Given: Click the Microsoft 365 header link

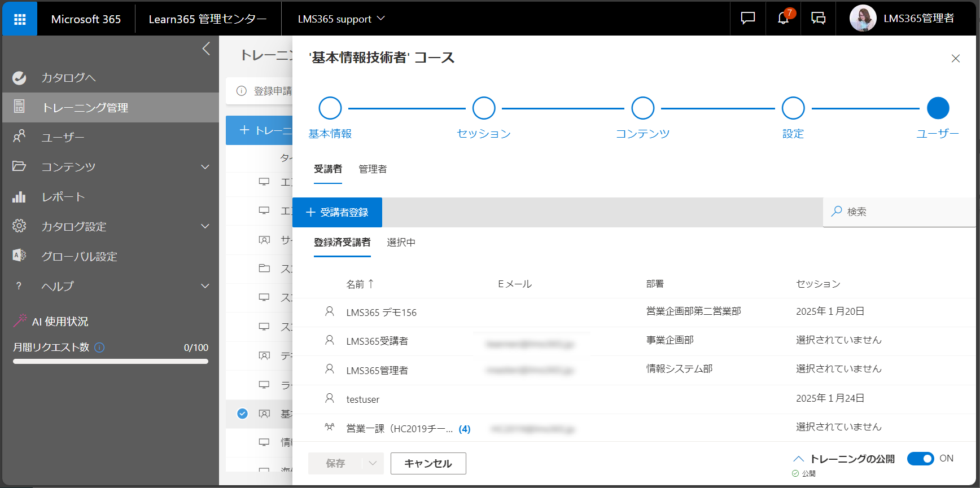Looking at the screenshot, I should (x=86, y=19).
